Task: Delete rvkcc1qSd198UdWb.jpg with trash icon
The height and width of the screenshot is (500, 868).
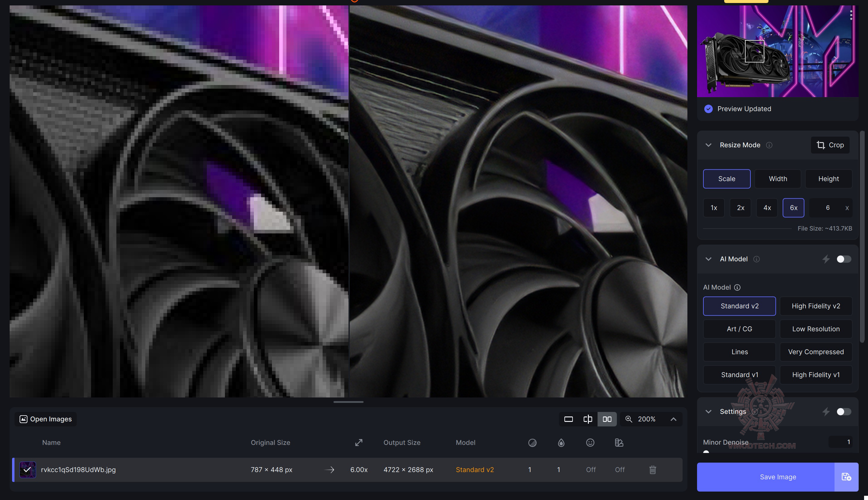Action: 652,470
